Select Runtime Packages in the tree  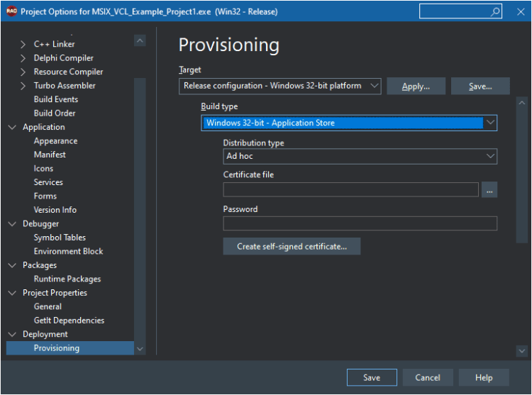tap(67, 279)
